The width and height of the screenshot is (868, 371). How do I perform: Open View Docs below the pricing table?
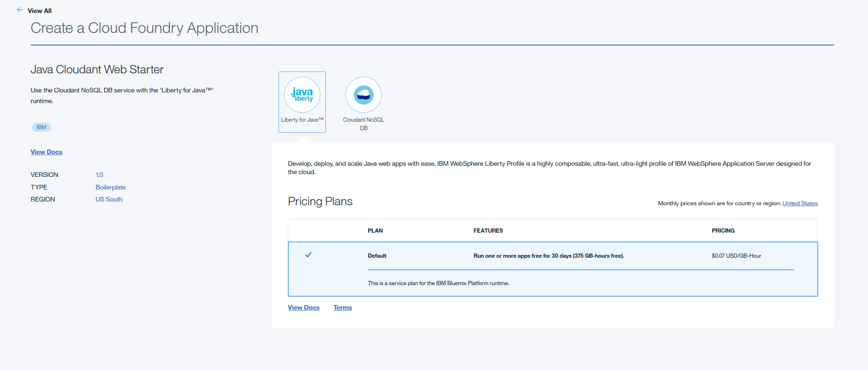[304, 307]
